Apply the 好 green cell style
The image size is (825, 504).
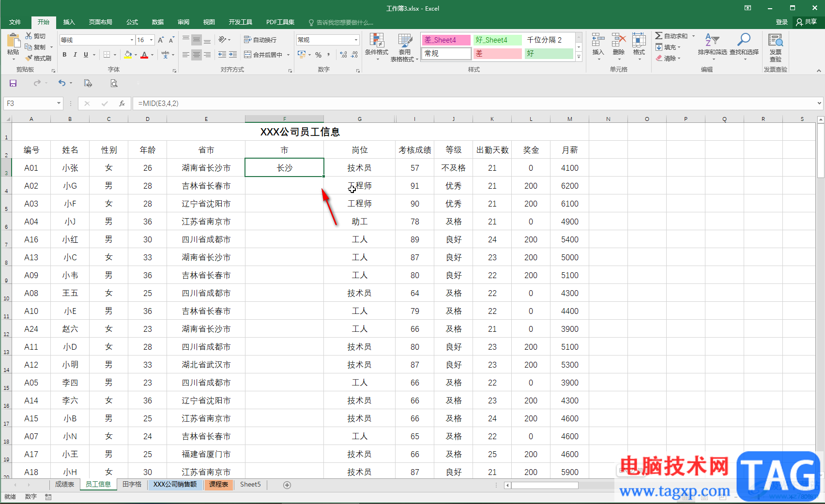coord(548,54)
